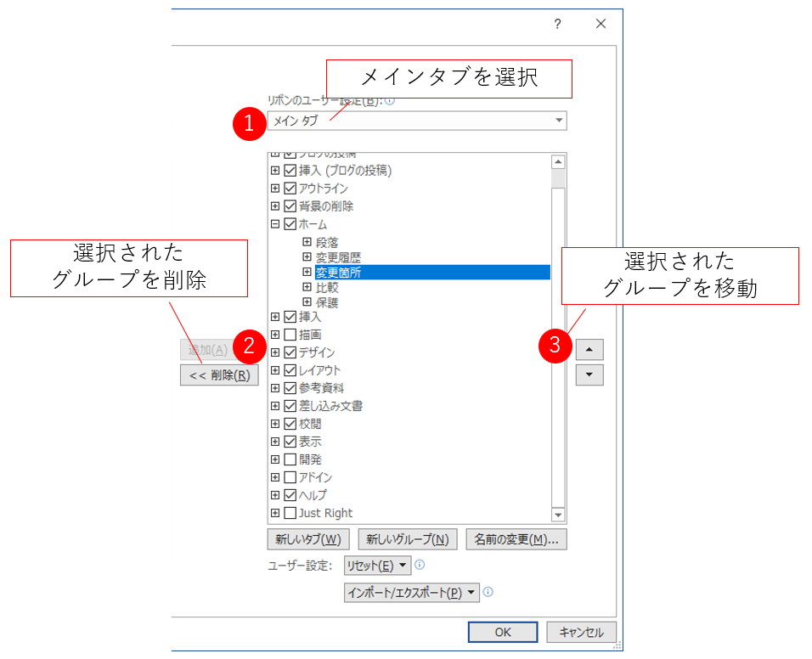Viewport: 812px width, 659px height.
Task: Uncheck the デザイン tab checkbox
Action: tap(290, 352)
